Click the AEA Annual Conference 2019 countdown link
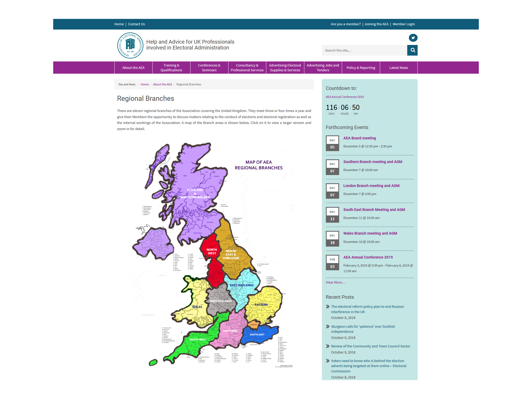 (x=345, y=97)
